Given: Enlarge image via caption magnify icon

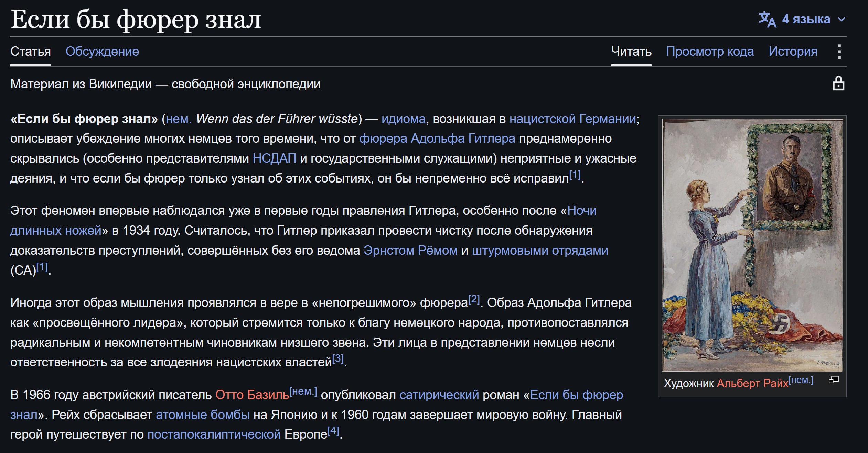Looking at the screenshot, I should [x=834, y=379].
